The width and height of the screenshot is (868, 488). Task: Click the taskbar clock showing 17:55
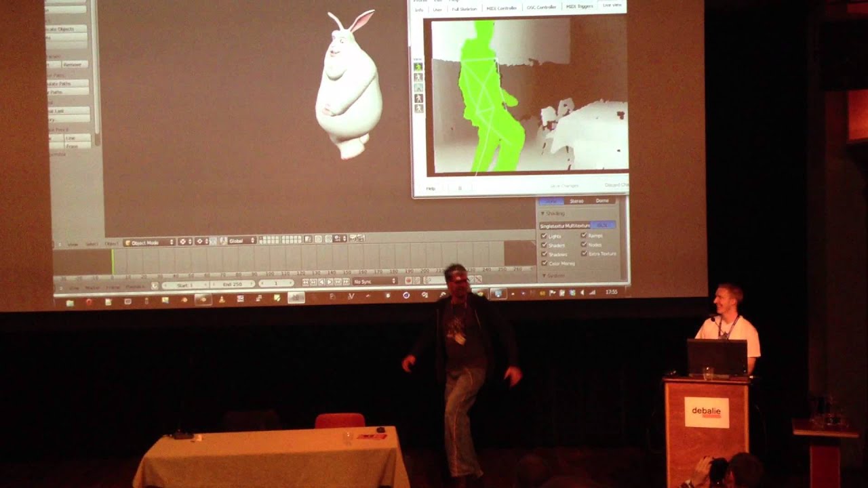tap(612, 292)
